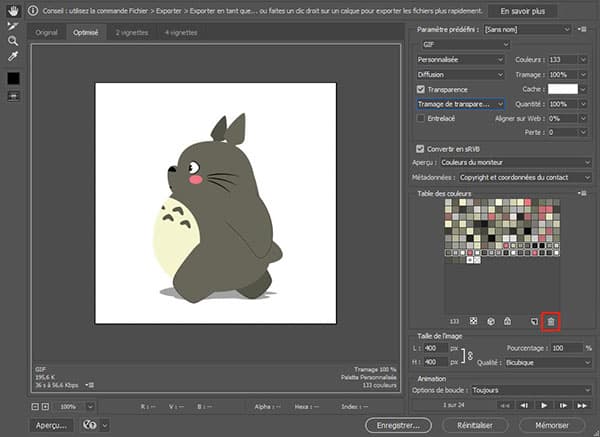The width and height of the screenshot is (600, 437).
Task: Open Aperçu Couleurs du moniteur dropdown
Action: tap(515, 163)
